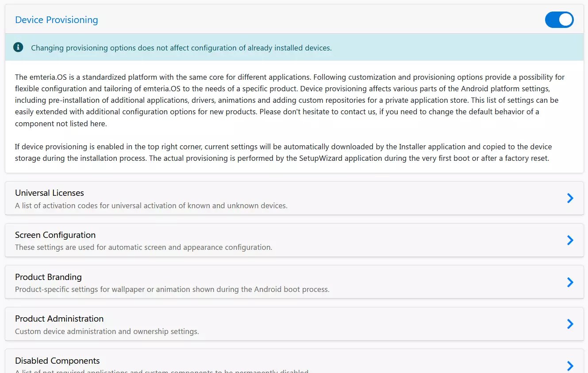The width and height of the screenshot is (588, 373).
Task: Open the Product Administration row title
Action: click(59, 319)
